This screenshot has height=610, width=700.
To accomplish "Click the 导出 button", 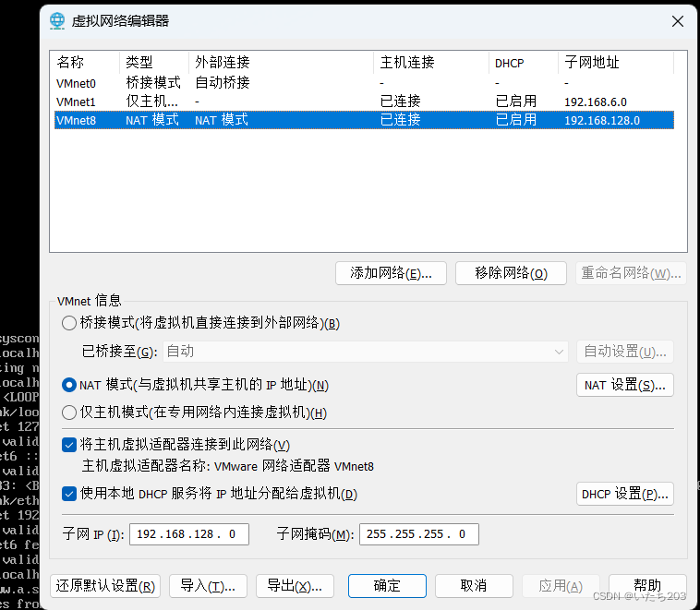I will pyautogui.click(x=295, y=585).
